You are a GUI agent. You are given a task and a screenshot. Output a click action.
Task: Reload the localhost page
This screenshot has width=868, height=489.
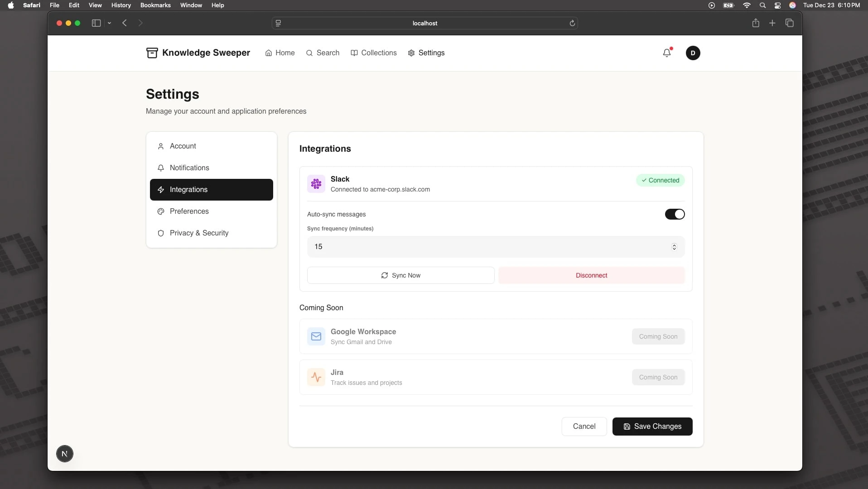click(x=572, y=23)
